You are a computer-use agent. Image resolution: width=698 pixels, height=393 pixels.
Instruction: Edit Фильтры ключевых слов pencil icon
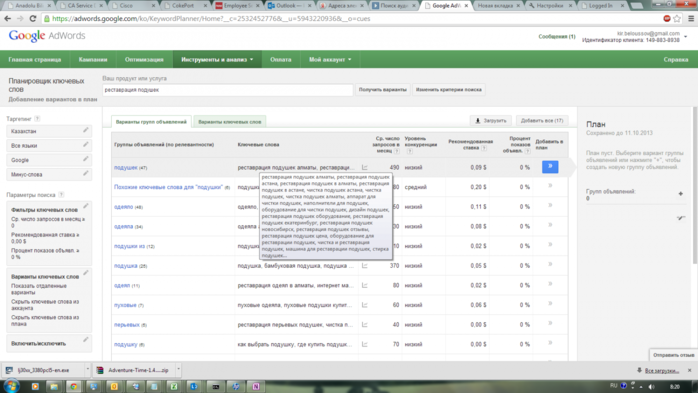tap(85, 206)
